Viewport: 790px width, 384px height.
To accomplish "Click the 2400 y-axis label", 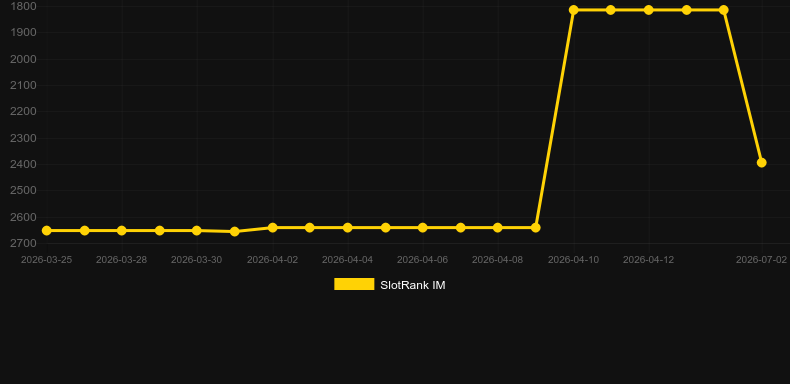I will (x=23, y=164).
